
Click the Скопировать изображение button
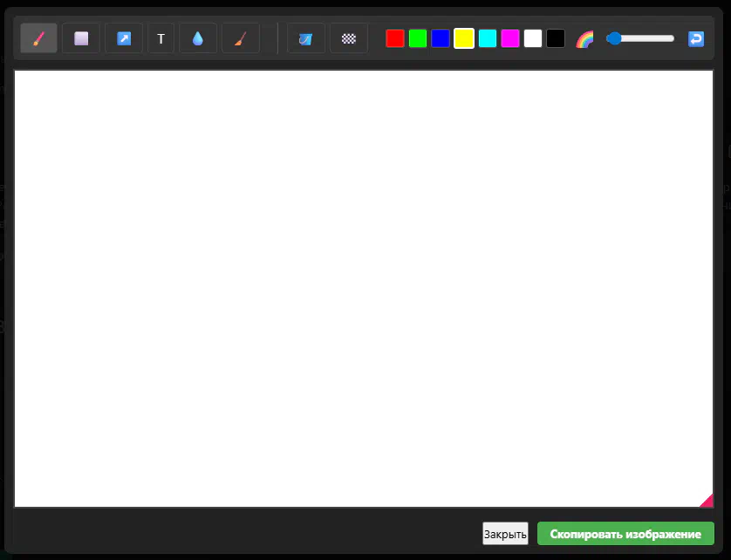[x=625, y=534]
